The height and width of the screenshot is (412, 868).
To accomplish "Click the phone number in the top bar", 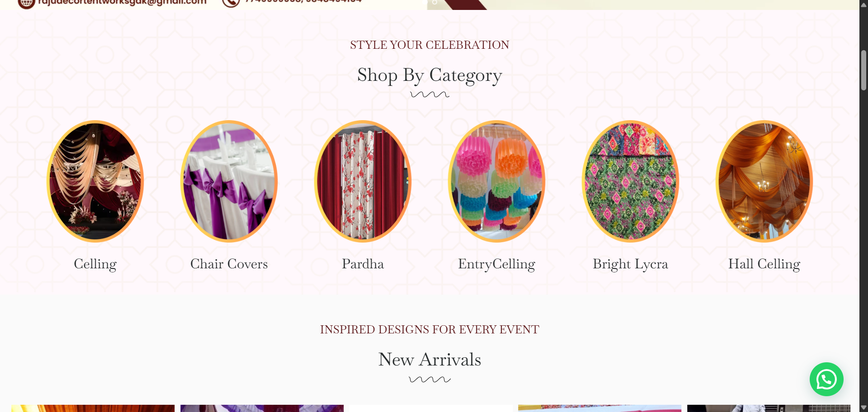I will (303, 2).
